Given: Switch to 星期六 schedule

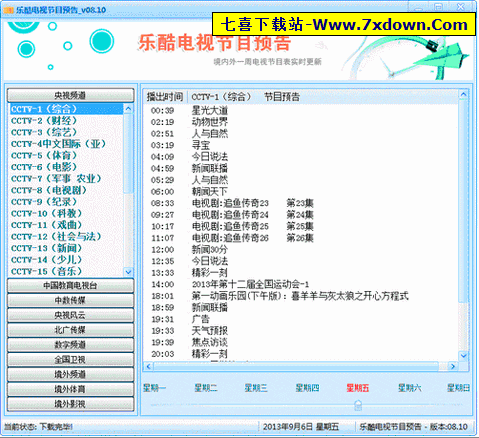Looking at the screenshot, I should click(410, 388).
